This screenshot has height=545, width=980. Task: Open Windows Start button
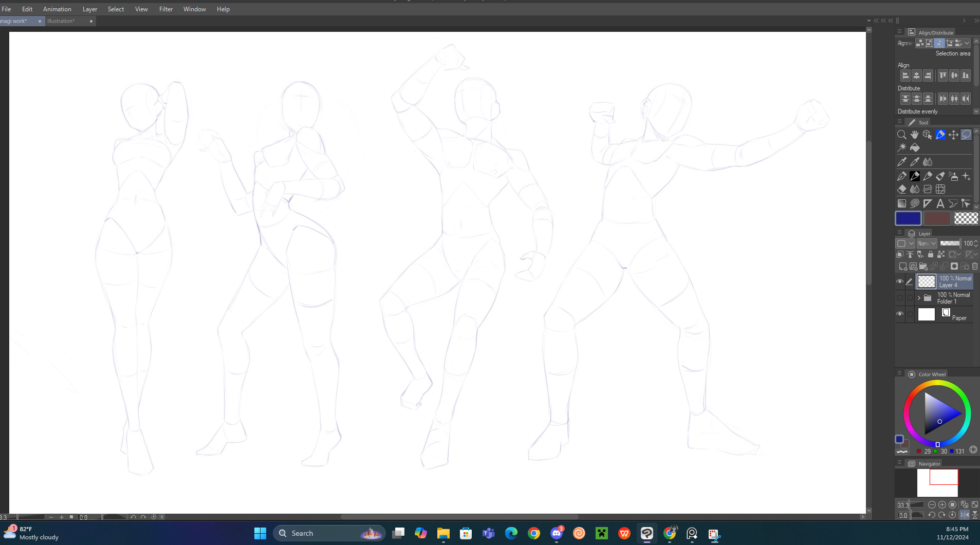[260, 533]
